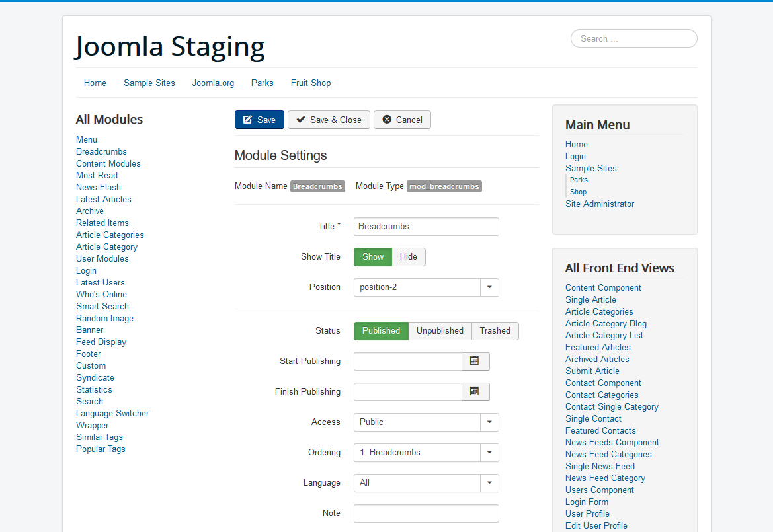This screenshot has width=773, height=532.
Task: Click the Start Publishing date field
Action: (x=408, y=361)
